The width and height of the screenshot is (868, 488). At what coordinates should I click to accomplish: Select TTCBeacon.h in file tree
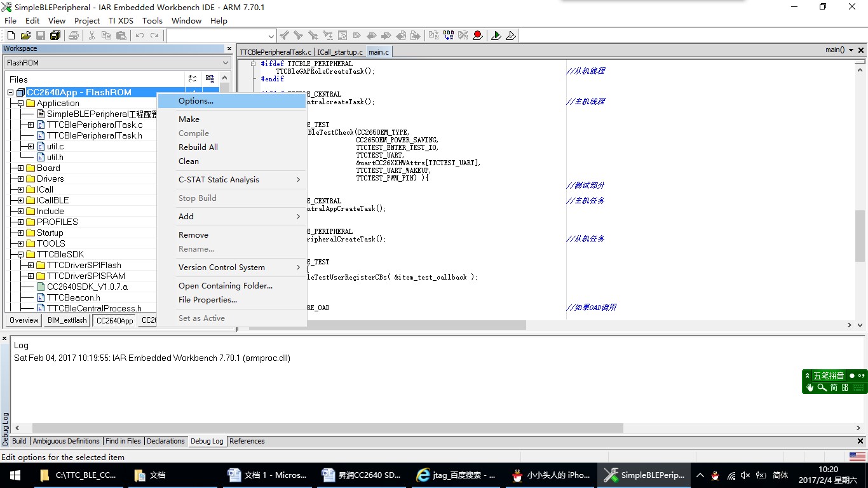pyautogui.click(x=74, y=297)
